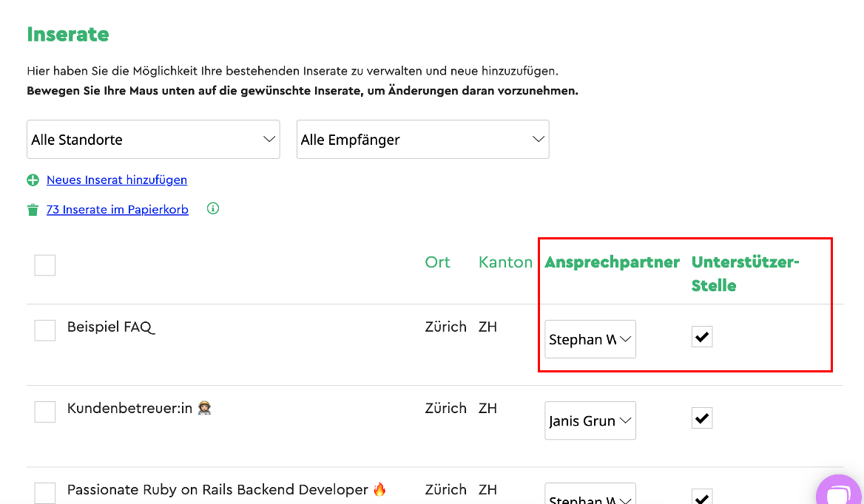This screenshot has height=504, width=864.
Task: Click the Kanton column header
Action: coord(505,262)
